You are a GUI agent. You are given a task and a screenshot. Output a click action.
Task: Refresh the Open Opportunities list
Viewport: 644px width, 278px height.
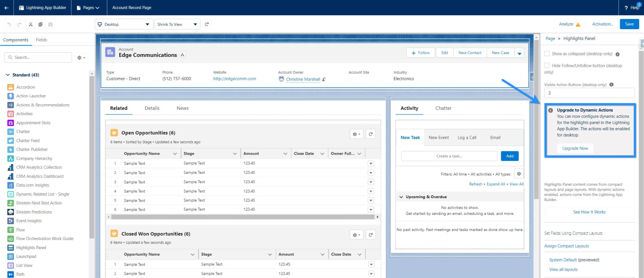click(x=371, y=134)
